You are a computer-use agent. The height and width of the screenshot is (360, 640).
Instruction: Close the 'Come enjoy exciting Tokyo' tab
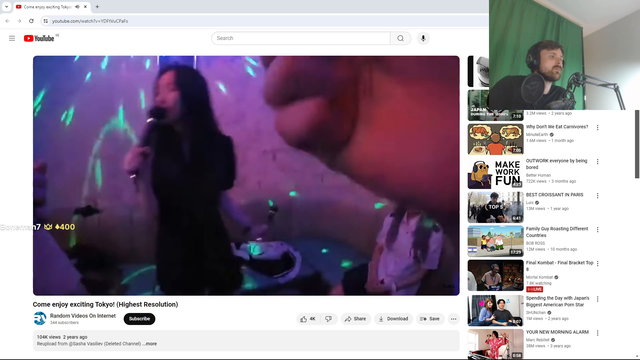point(85,7)
